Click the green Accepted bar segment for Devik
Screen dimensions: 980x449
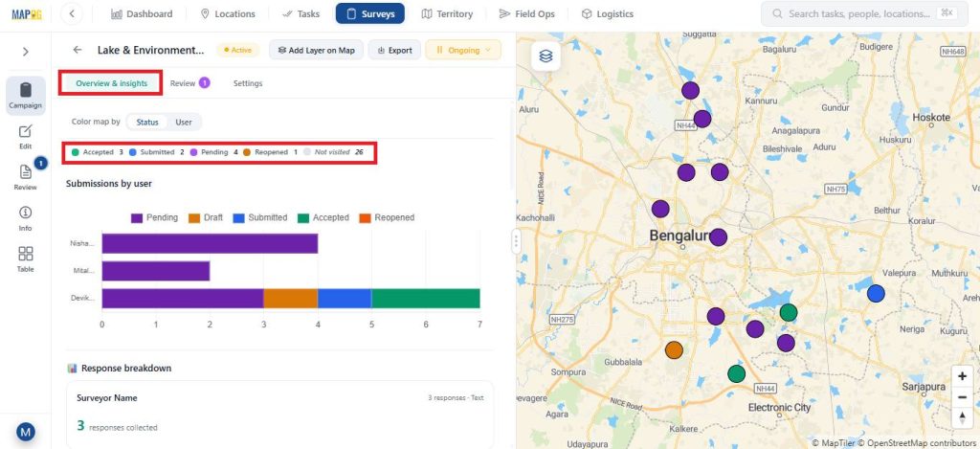pyautogui.click(x=426, y=299)
